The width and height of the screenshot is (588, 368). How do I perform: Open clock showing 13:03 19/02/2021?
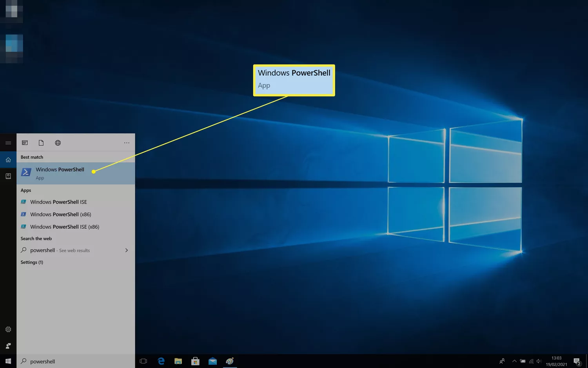pyautogui.click(x=556, y=361)
